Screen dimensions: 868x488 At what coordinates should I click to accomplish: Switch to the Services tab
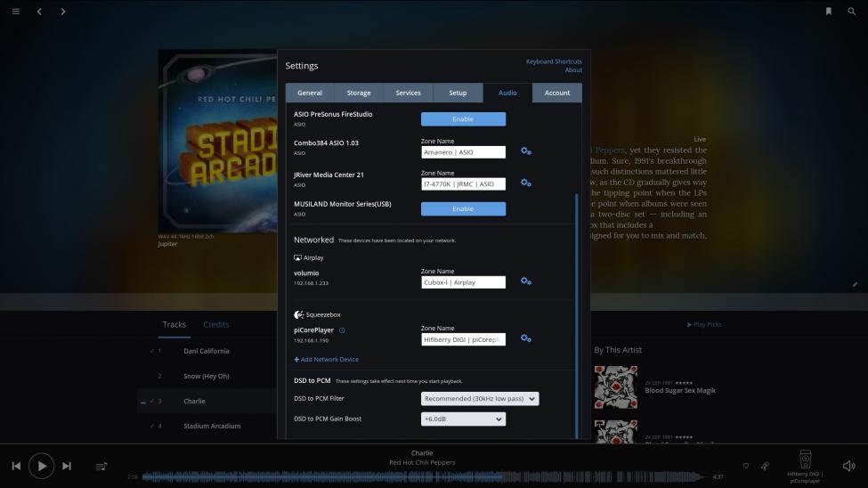point(408,93)
